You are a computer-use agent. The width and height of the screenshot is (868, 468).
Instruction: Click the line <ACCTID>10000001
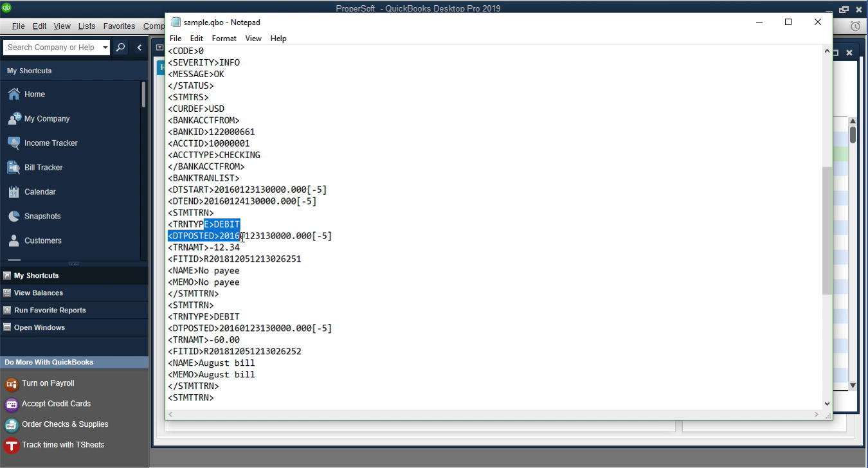pyautogui.click(x=209, y=143)
